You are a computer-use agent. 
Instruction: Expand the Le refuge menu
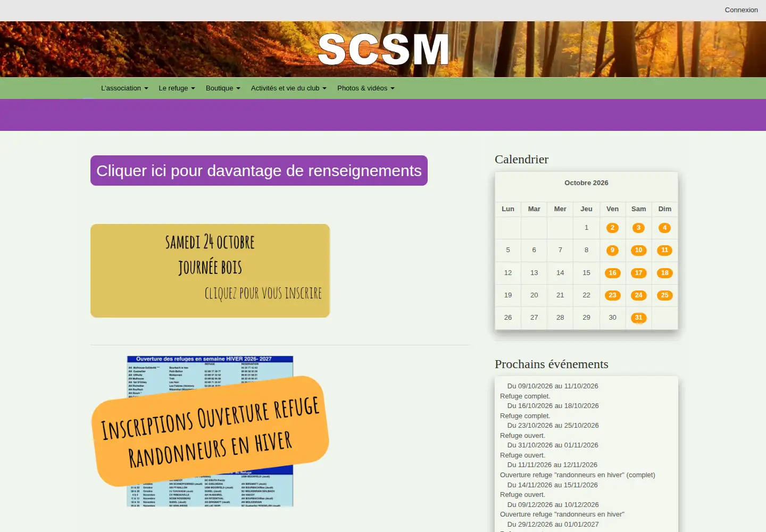(x=177, y=88)
